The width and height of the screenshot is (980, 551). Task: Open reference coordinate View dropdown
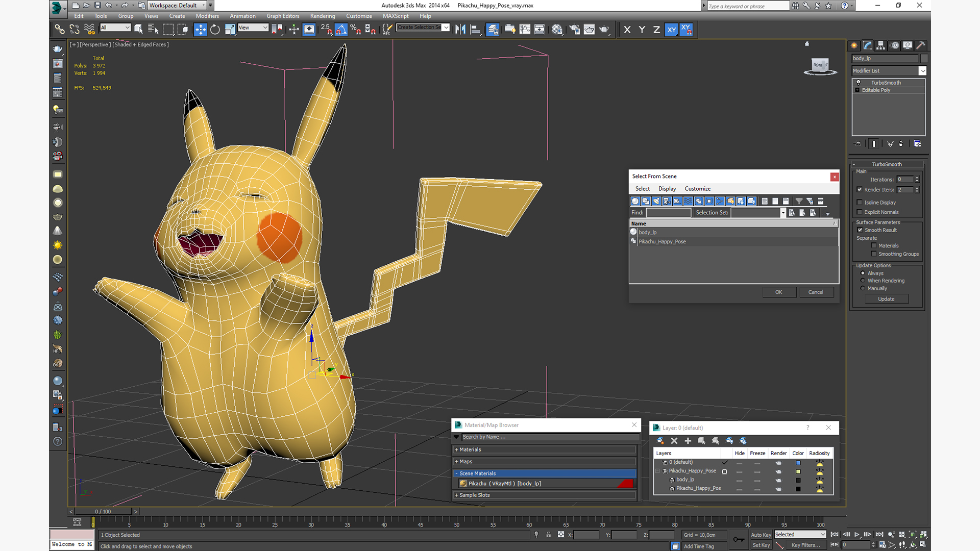click(253, 28)
